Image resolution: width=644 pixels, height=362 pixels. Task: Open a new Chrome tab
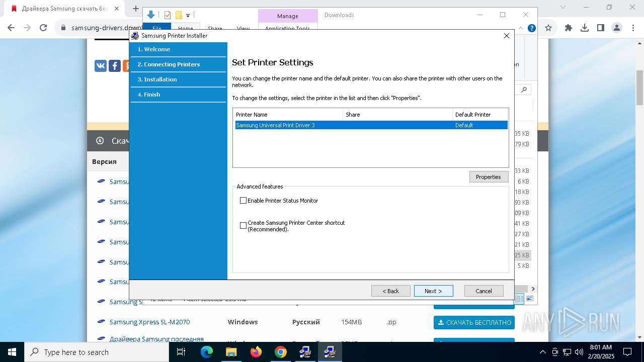(x=135, y=9)
